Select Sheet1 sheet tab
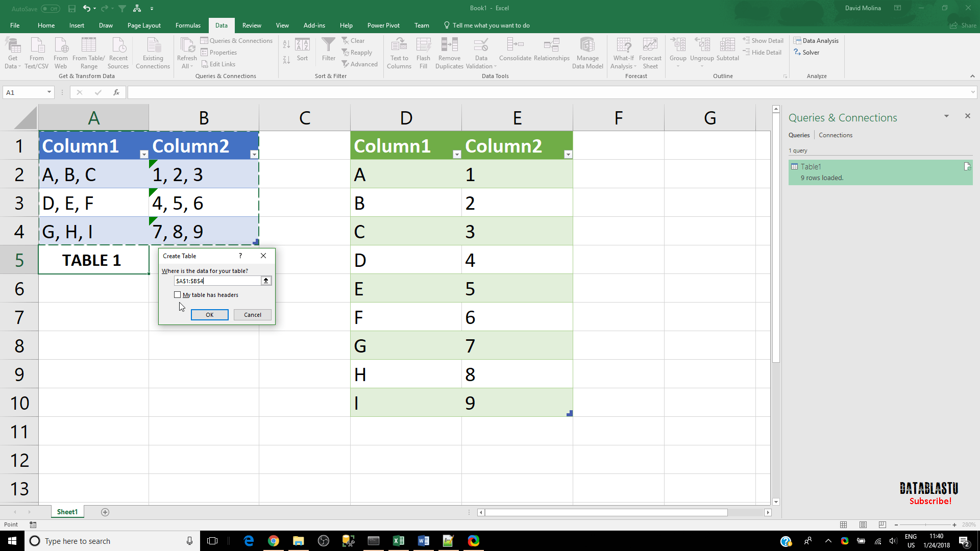 click(67, 512)
